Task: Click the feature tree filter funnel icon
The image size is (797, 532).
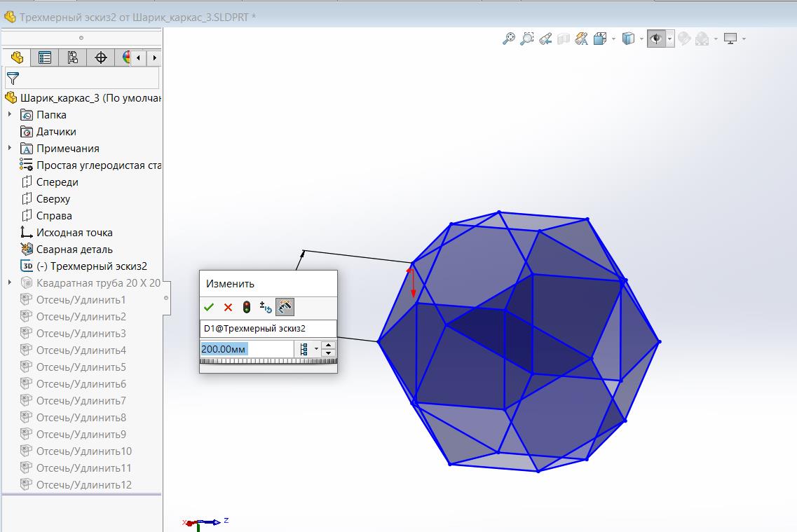Action: click(x=13, y=79)
